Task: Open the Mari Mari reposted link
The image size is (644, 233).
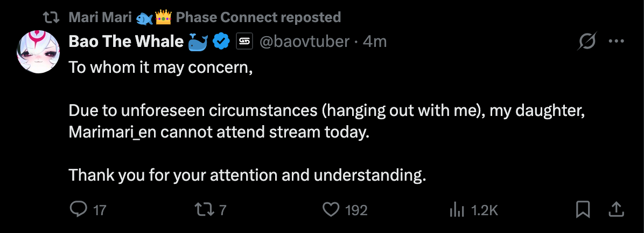Action: pyautogui.click(x=205, y=17)
